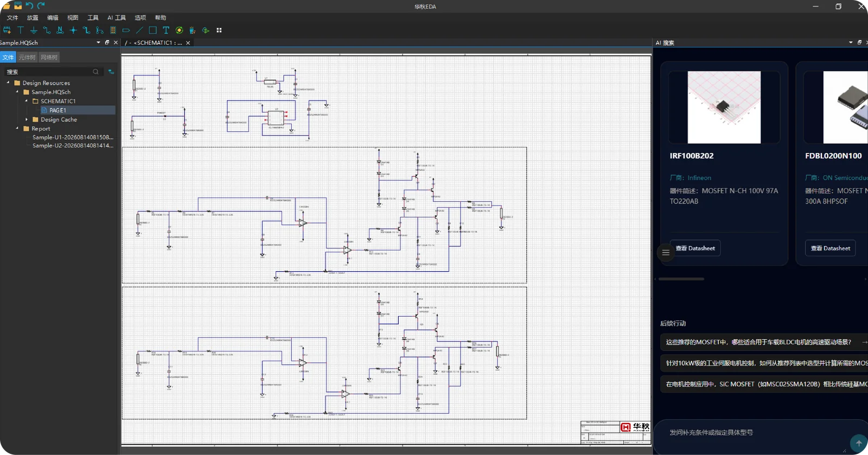This screenshot has height=455, width=868.
Task: Expand the Design Cache tree node
Action: point(27,119)
